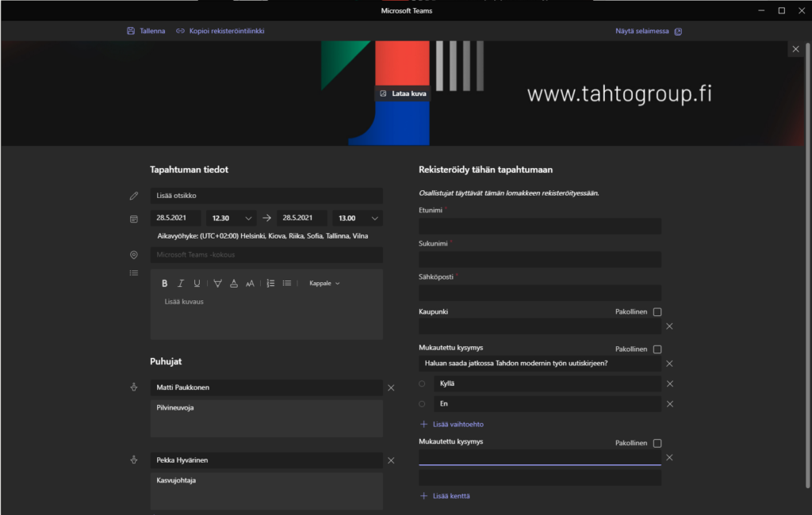Click the Microsoft Teams -kokous location field
The height and width of the screenshot is (515, 812).
click(x=266, y=254)
